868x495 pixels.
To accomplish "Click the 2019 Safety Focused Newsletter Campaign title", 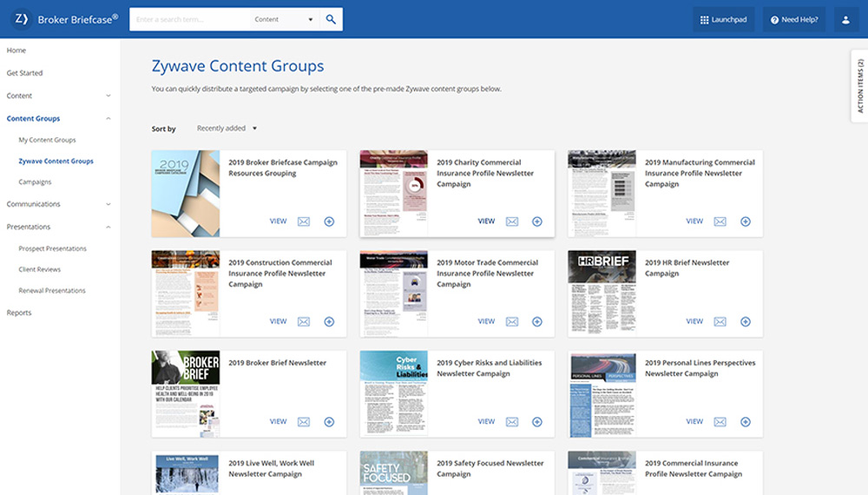I will tap(490, 468).
